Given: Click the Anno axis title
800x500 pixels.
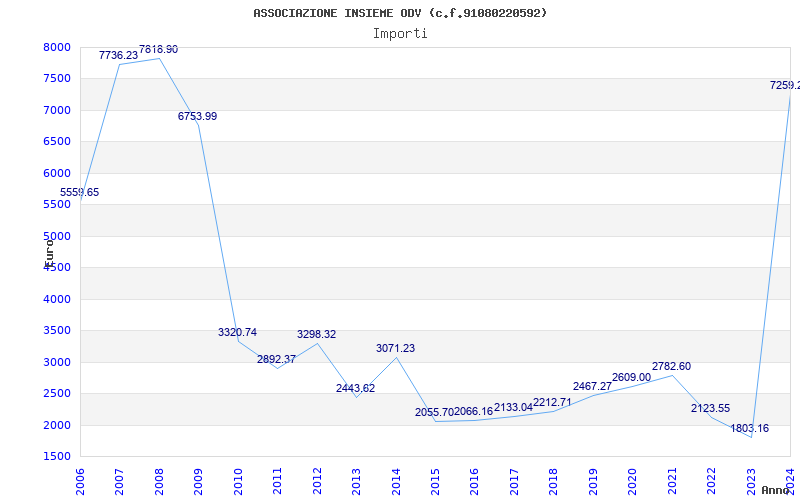Looking at the screenshot, I should tap(776, 490).
